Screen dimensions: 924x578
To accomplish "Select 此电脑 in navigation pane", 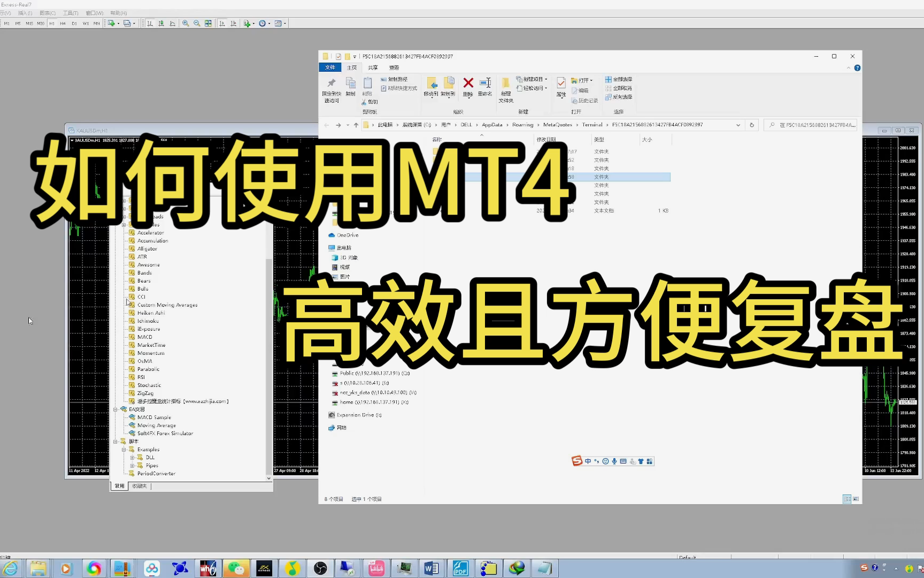I will pyautogui.click(x=340, y=248).
